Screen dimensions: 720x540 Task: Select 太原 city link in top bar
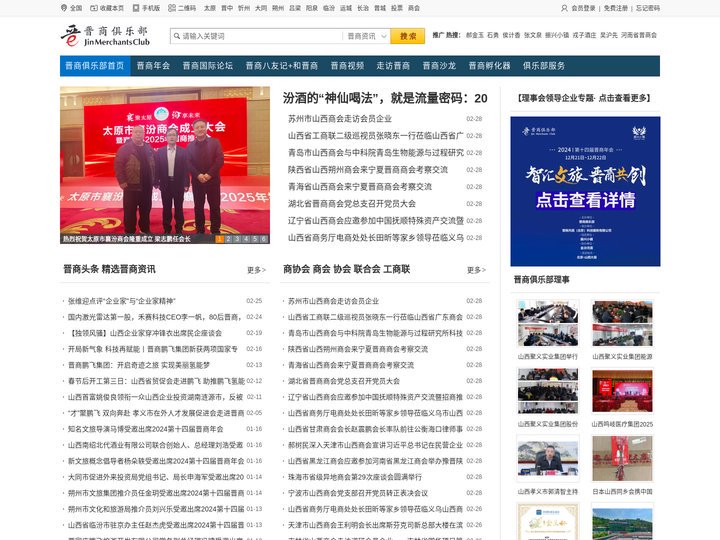[x=210, y=8]
